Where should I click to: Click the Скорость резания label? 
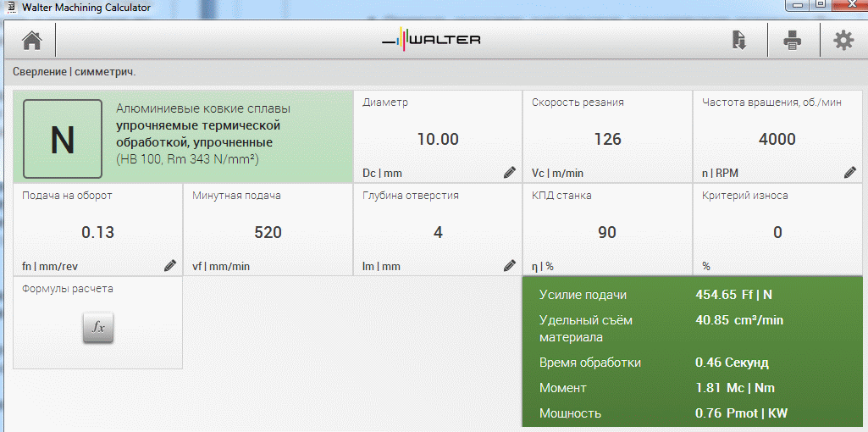pyautogui.click(x=578, y=102)
